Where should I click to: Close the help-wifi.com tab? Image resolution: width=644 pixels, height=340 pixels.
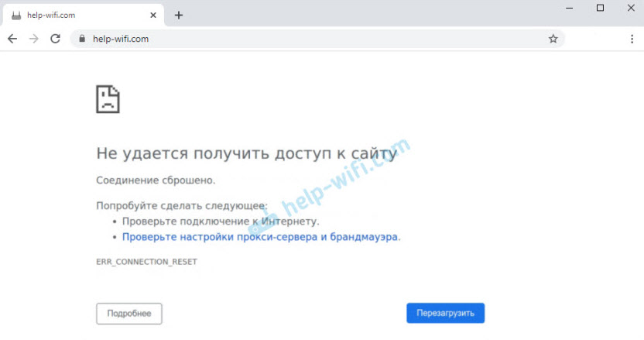pos(153,15)
